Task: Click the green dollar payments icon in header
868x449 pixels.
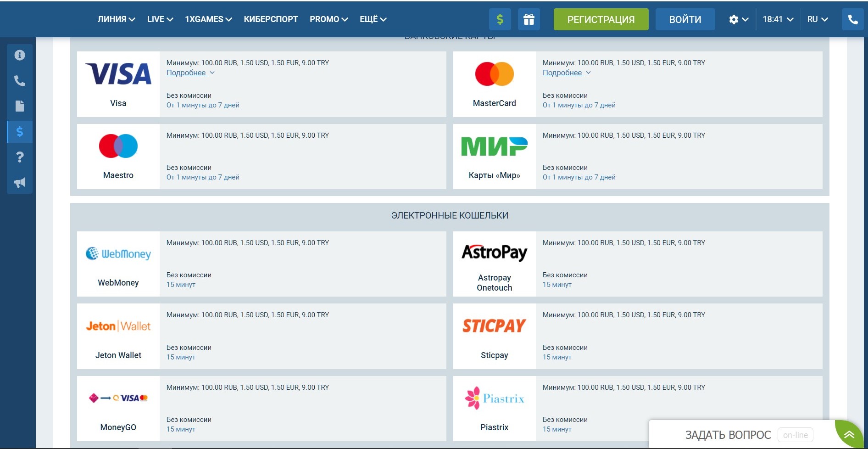Action: point(500,19)
